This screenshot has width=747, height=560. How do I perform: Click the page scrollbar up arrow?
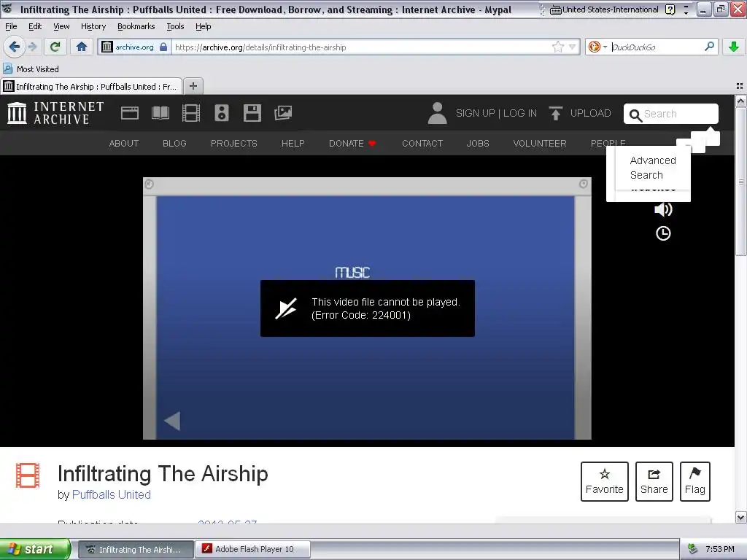point(740,101)
